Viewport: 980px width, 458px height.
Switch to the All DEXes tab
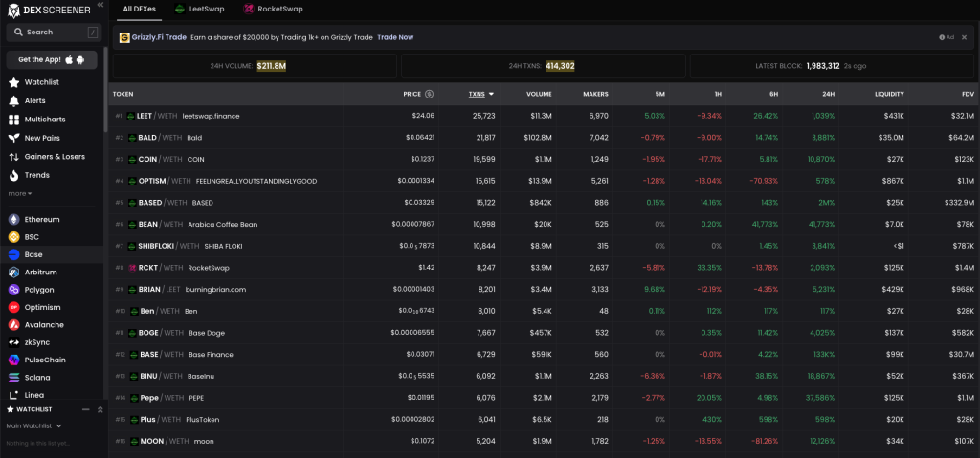tap(140, 10)
